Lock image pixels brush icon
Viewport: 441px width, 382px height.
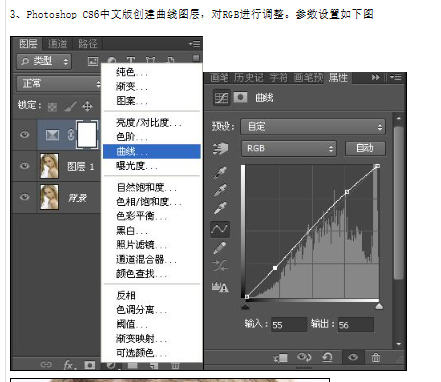tap(70, 107)
